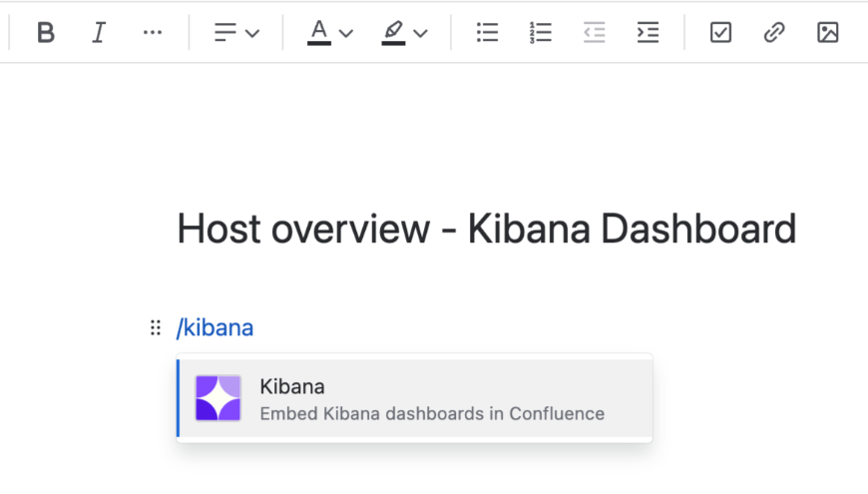This screenshot has width=868, height=494.
Task: Click the /kibana slash command text
Action: pos(215,328)
